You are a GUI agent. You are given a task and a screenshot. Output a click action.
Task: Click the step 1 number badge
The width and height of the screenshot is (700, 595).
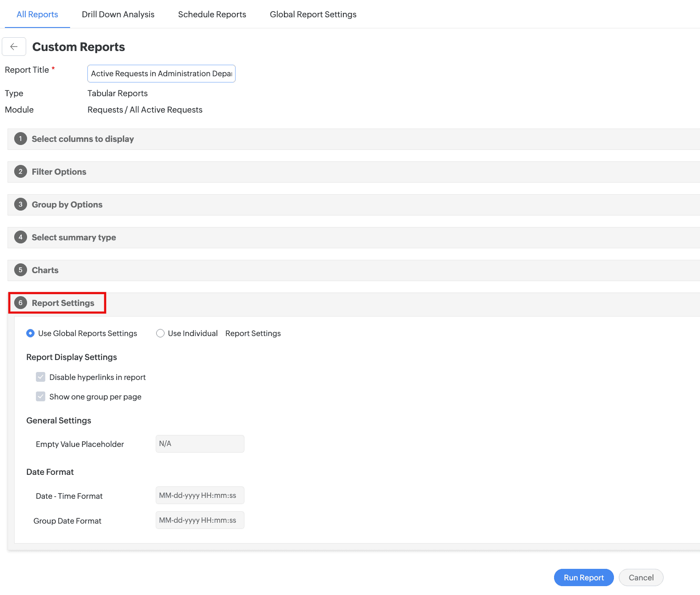(20, 139)
